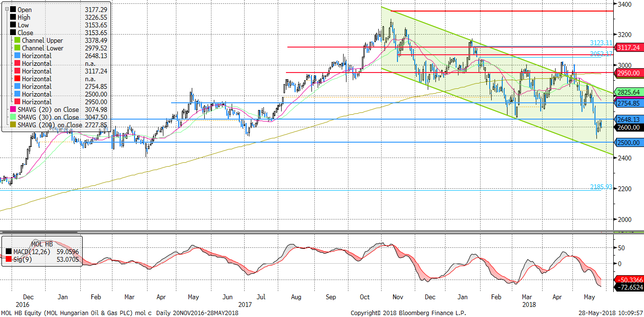Viewport: 644px width, 317px height.
Task: Click the 2185.93 label on the horizontal line
Action: click(x=601, y=187)
